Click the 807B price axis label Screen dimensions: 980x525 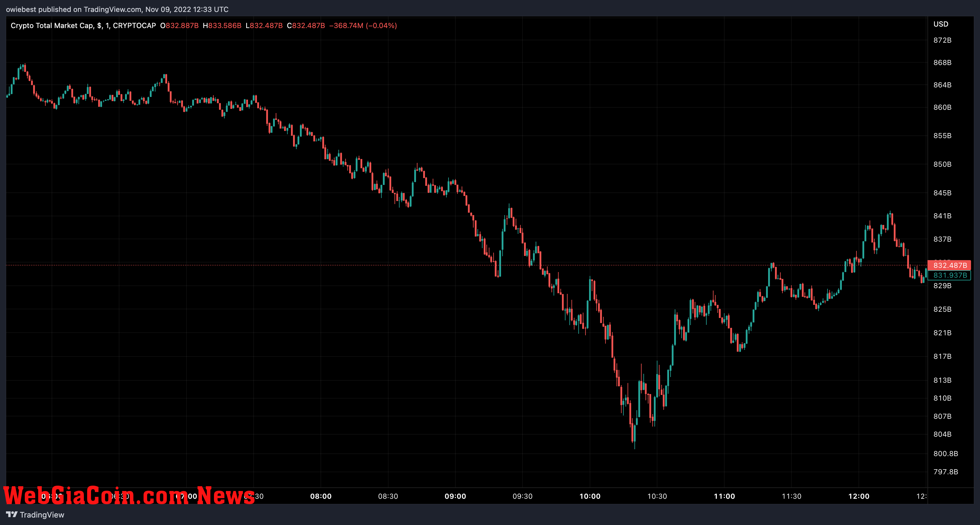[942, 416]
